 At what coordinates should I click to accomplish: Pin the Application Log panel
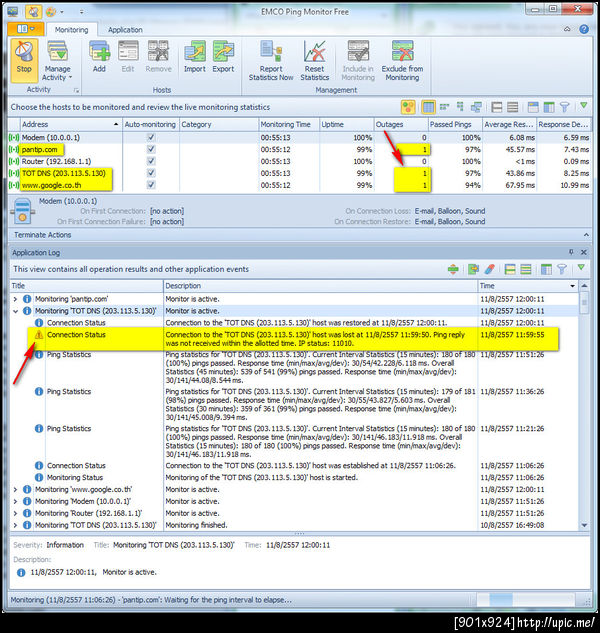click(571, 252)
